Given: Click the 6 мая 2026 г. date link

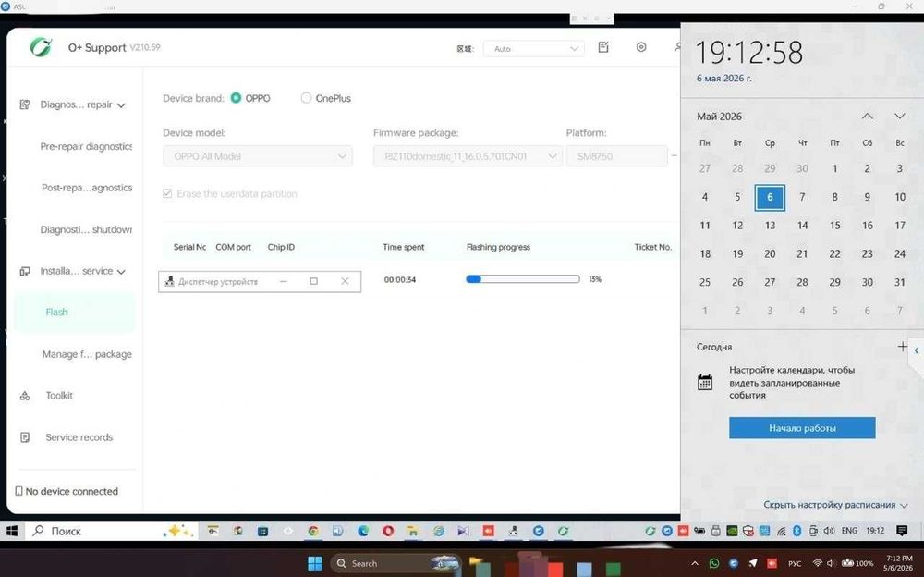Looking at the screenshot, I should click(724, 78).
